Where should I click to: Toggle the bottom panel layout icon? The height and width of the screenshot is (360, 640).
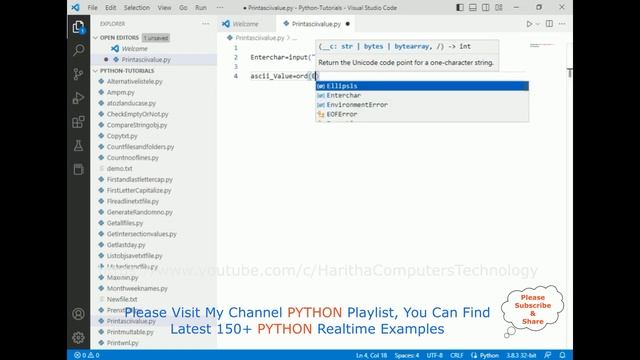pos(473,7)
